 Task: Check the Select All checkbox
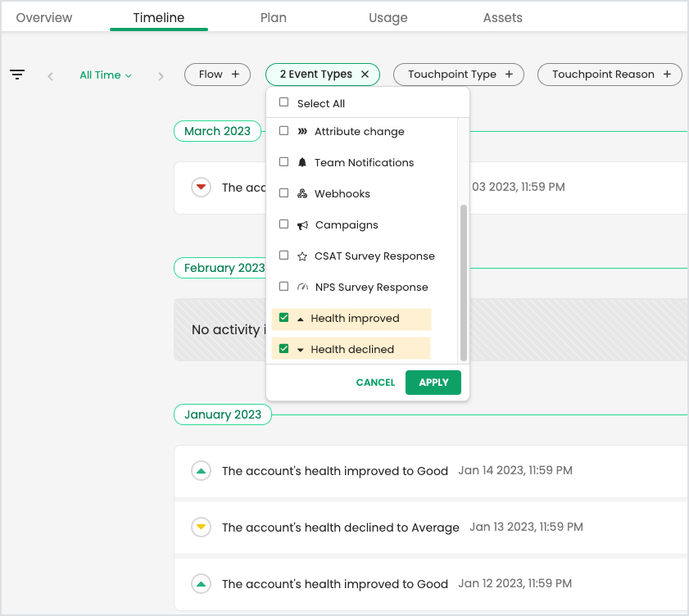[x=283, y=102]
